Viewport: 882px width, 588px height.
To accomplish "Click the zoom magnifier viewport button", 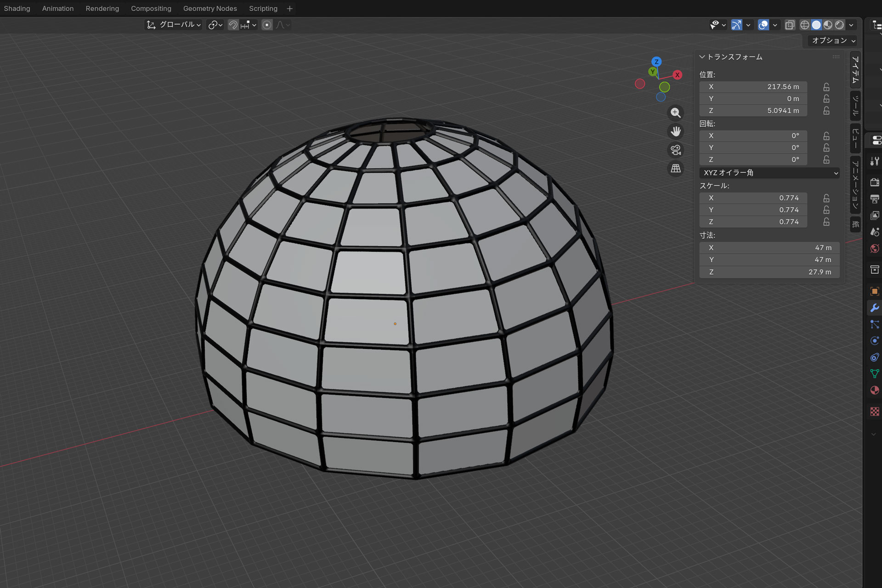I will 675,113.
